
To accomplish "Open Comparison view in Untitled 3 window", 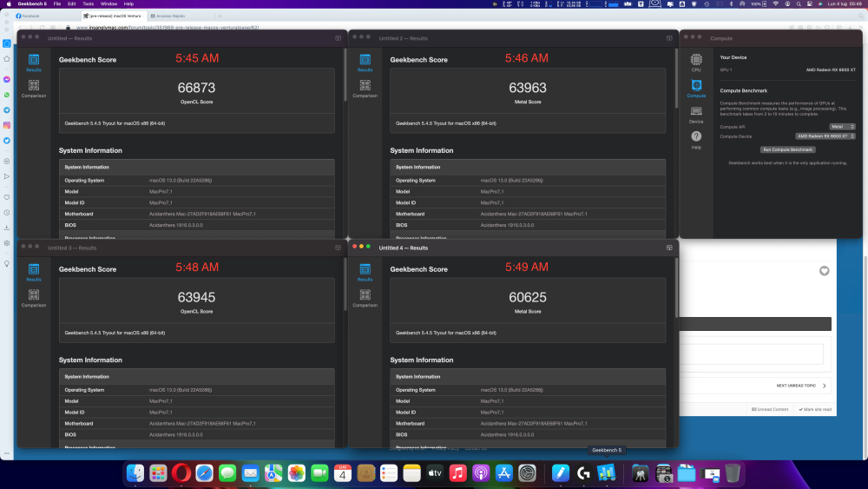I will [x=34, y=298].
